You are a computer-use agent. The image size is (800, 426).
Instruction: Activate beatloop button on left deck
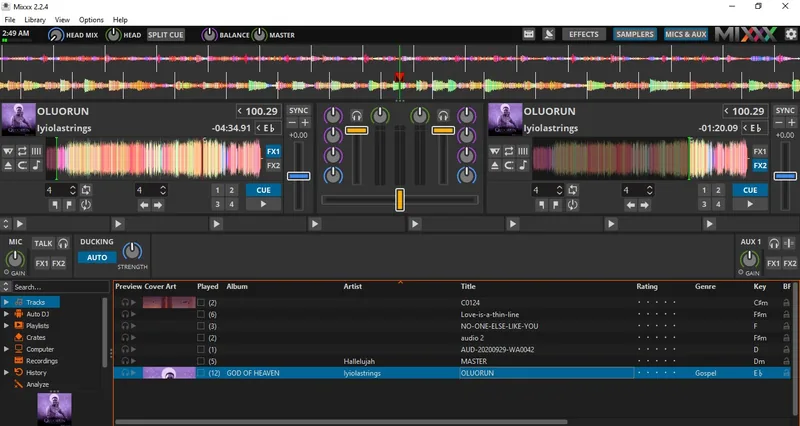[86, 190]
